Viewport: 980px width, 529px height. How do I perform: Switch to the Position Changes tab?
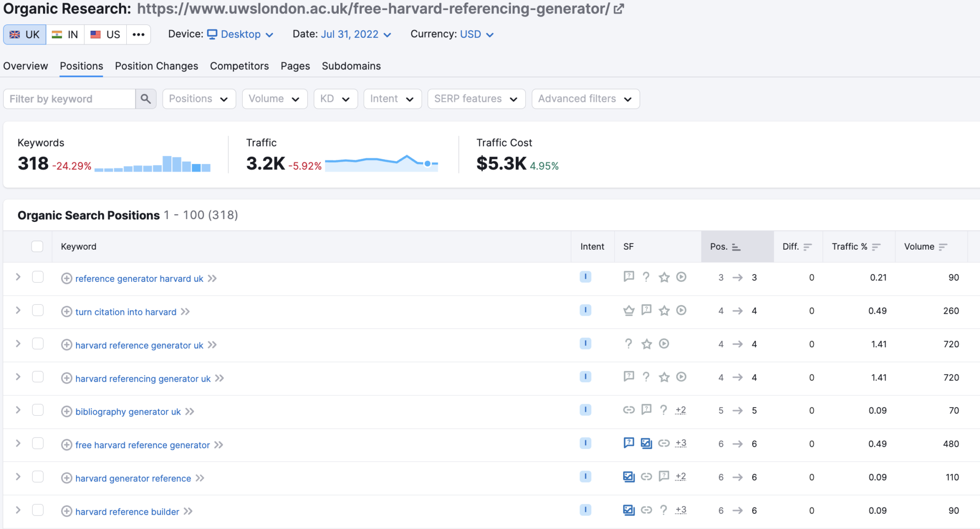(x=156, y=66)
